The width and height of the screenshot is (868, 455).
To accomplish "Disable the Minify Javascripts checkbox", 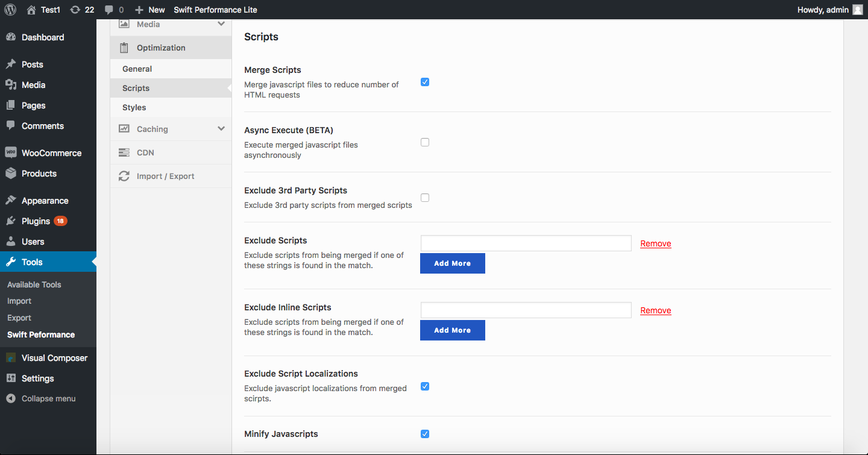I will pyautogui.click(x=425, y=434).
